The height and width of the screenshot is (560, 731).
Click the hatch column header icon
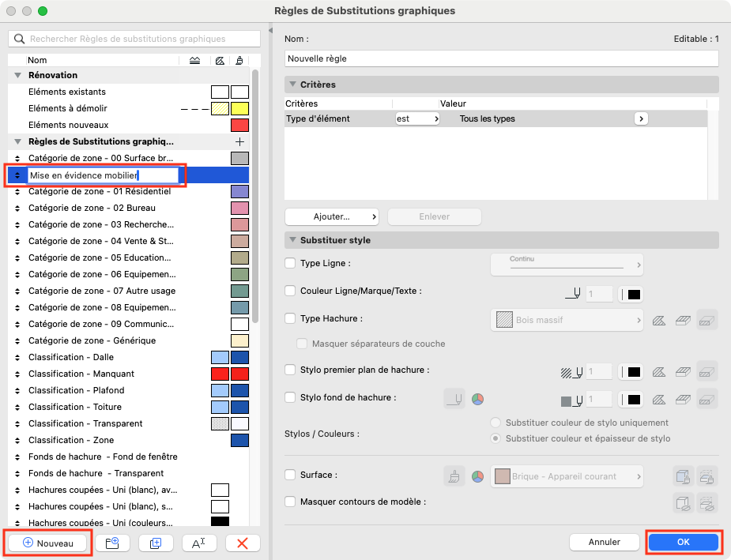220,60
